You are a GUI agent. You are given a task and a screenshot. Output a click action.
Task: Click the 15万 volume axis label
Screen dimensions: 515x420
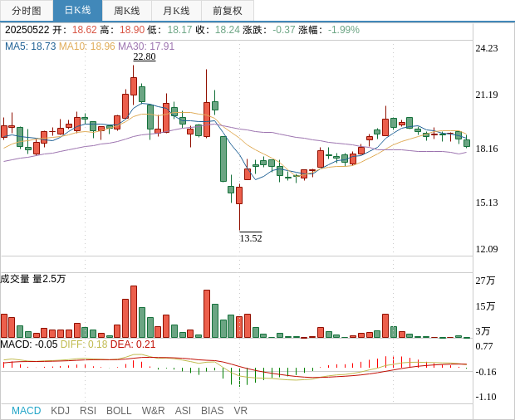pos(485,306)
